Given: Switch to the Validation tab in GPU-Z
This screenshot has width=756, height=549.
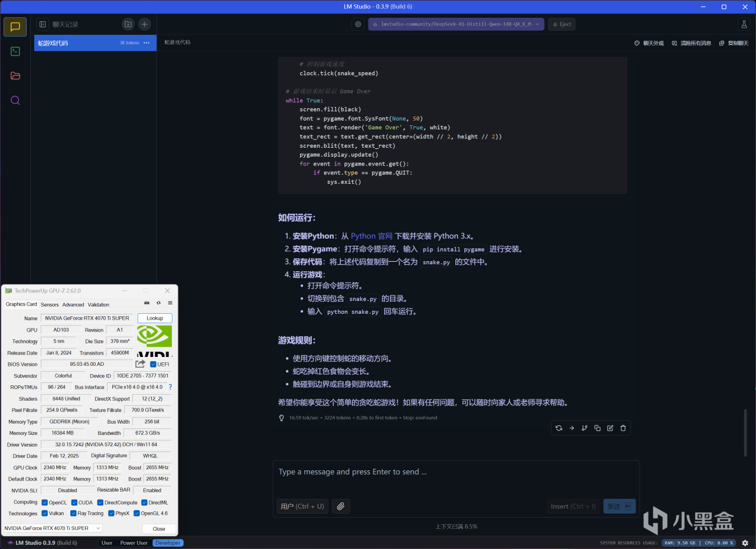Looking at the screenshot, I should point(99,304).
